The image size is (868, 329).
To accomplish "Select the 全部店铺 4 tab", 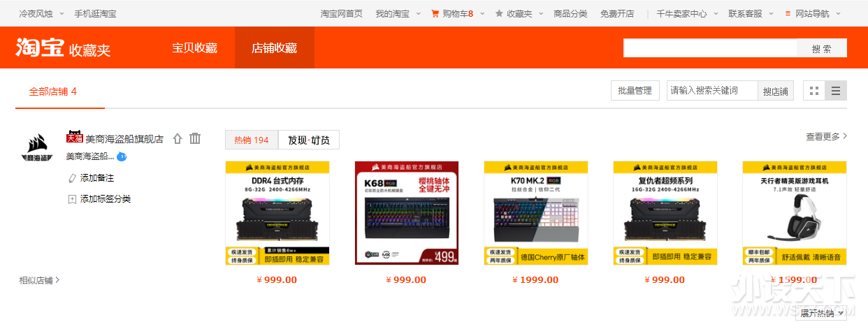I will (x=53, y=92).
